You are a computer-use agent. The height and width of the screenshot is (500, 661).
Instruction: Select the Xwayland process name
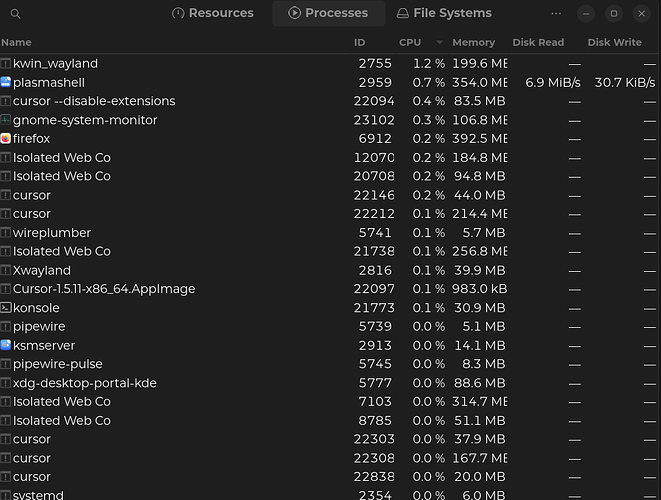click(x=42, y=270)
